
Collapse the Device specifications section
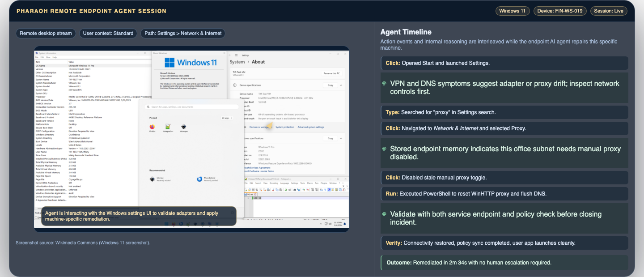[341, 85]
